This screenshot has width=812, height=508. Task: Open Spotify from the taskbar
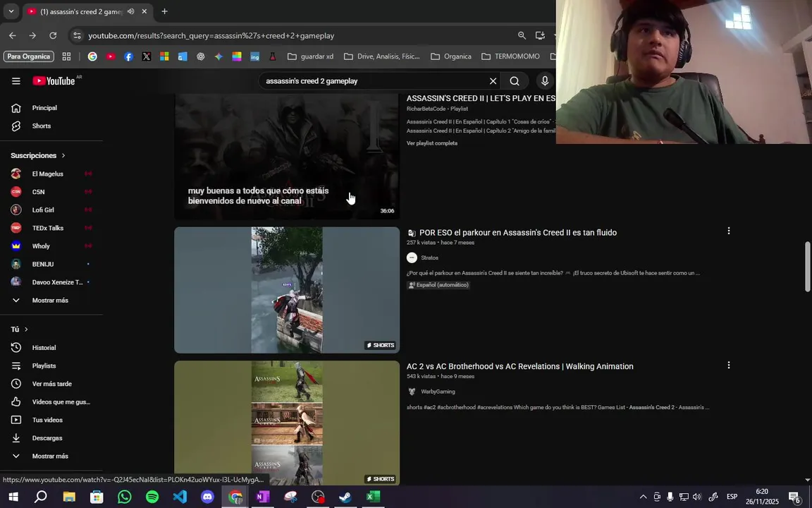point(152,497)
